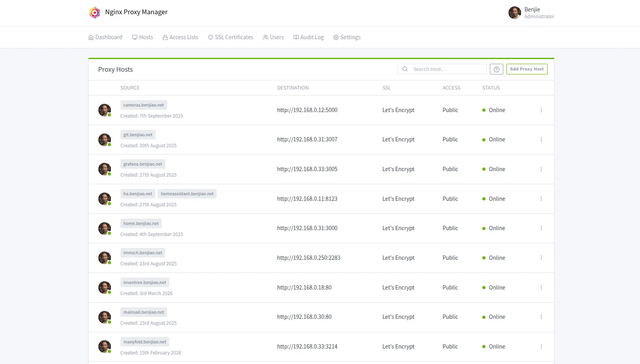Select the Hosts monitor icon
The image size is (640, 364).
[135, 37]
